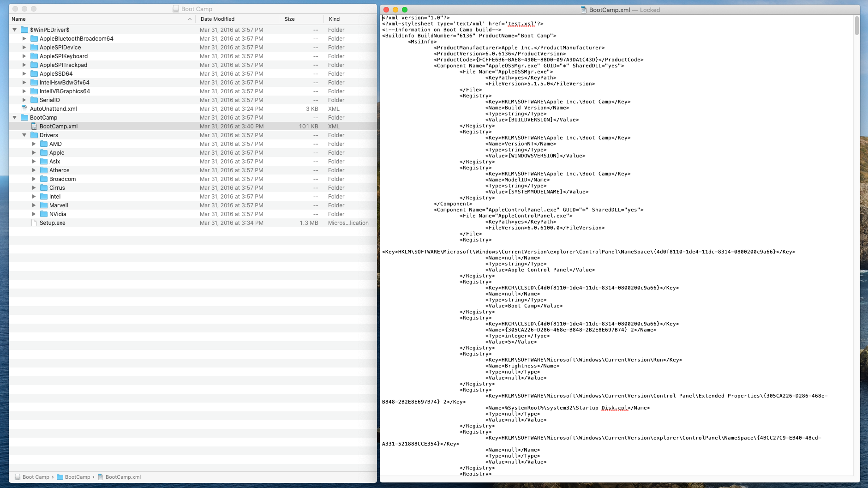Select the AutoUnattend.xml file name
Screen dimensions: 868x488
[x=54, y=109]
